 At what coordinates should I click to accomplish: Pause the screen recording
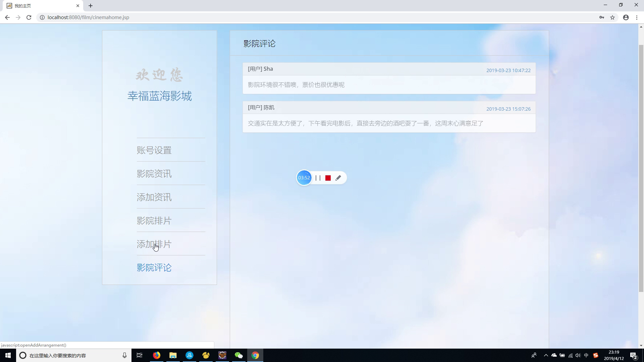click(318, 178)
